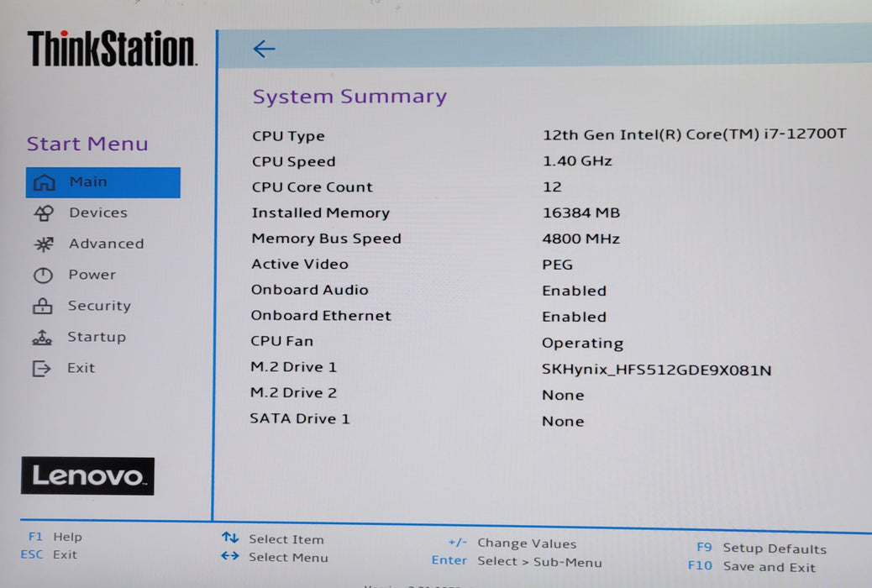Click the 16384 MB value
The height and width of the screenshot is (588, 872).
pos(581,213)
